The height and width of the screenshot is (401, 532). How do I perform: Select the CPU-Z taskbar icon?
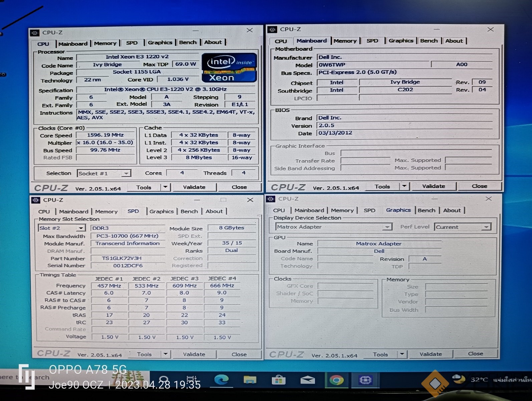click(365, 380)
